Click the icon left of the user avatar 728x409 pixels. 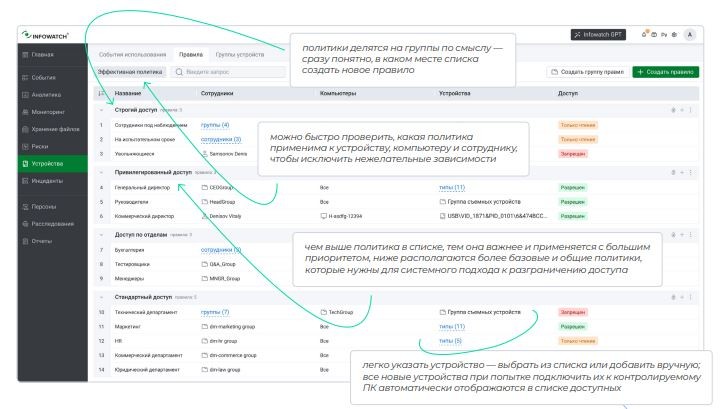(674, 35)
